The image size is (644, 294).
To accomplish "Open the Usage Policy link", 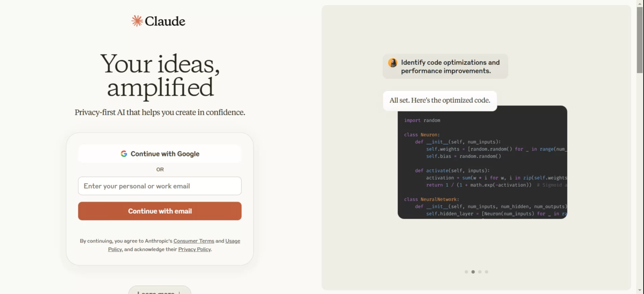I will [232, 241].
